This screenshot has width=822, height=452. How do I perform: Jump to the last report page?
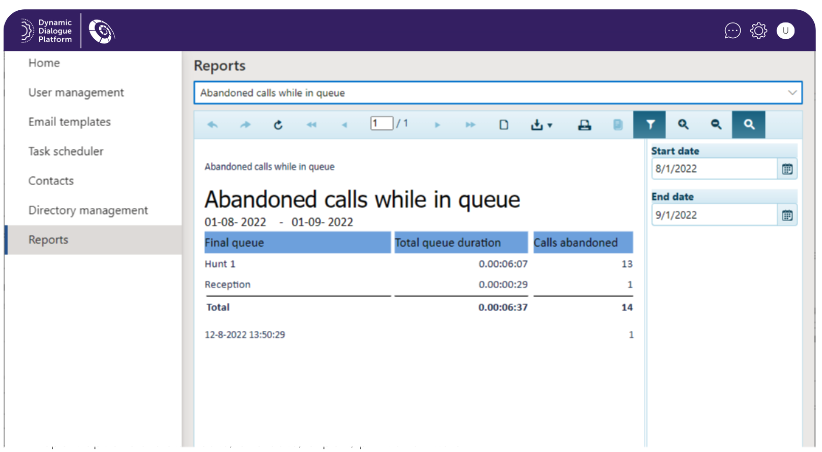click(x=470, y=125)
